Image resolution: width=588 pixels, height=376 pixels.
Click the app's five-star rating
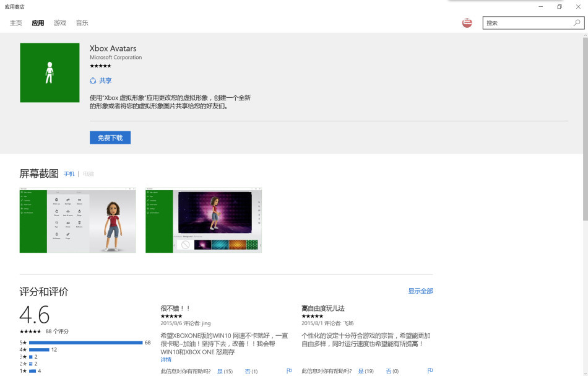[x=100, y=66]
